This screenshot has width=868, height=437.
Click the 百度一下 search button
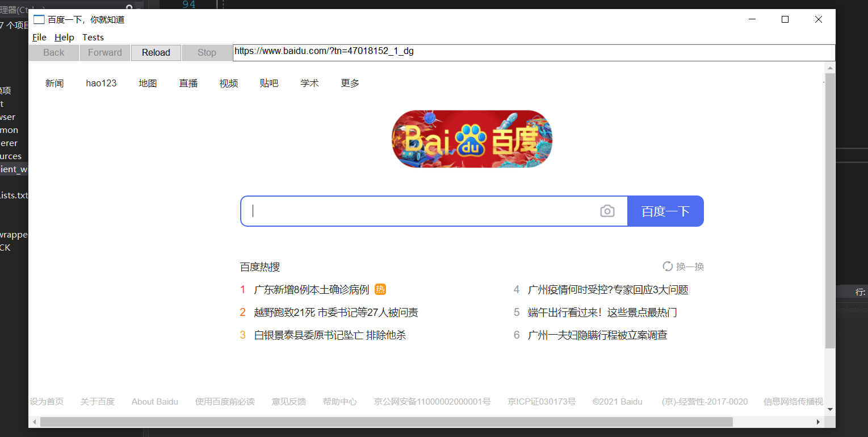tap(665, 211)
